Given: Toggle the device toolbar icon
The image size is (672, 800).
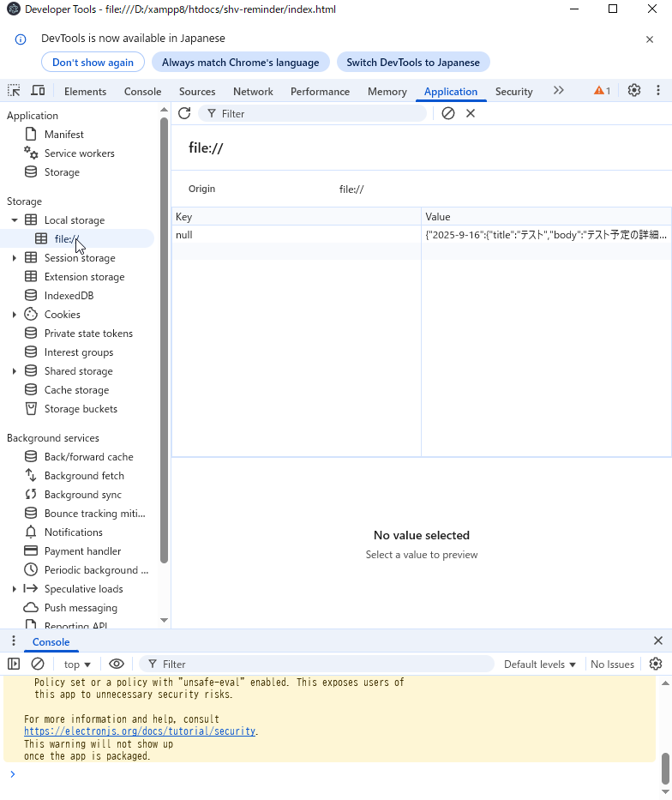Looking at the screenshot, I should [38, 91].
